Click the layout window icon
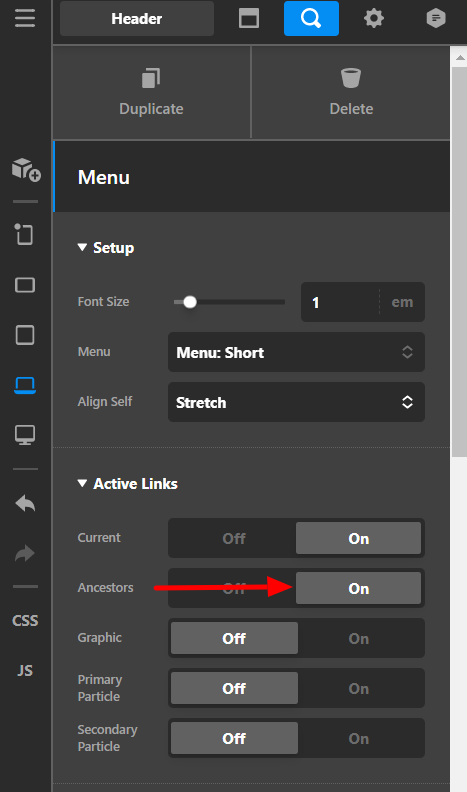 point(249,19)
